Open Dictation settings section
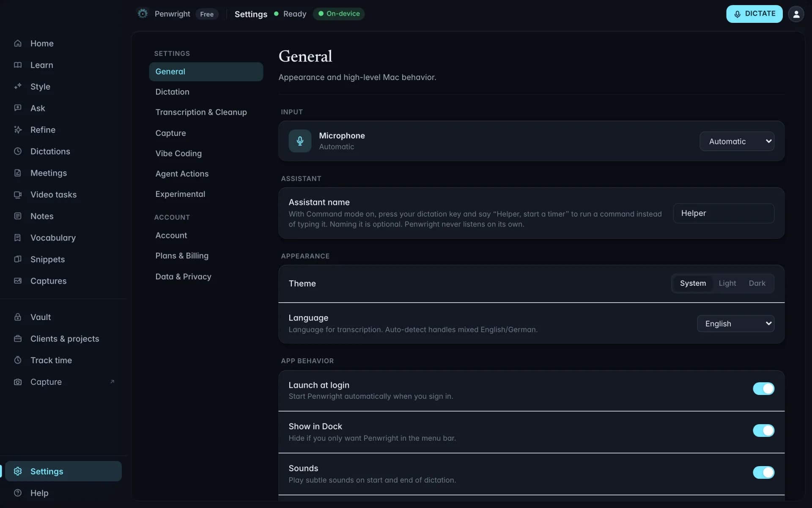Viewport: 812px width, 508px height. [206, 92]
